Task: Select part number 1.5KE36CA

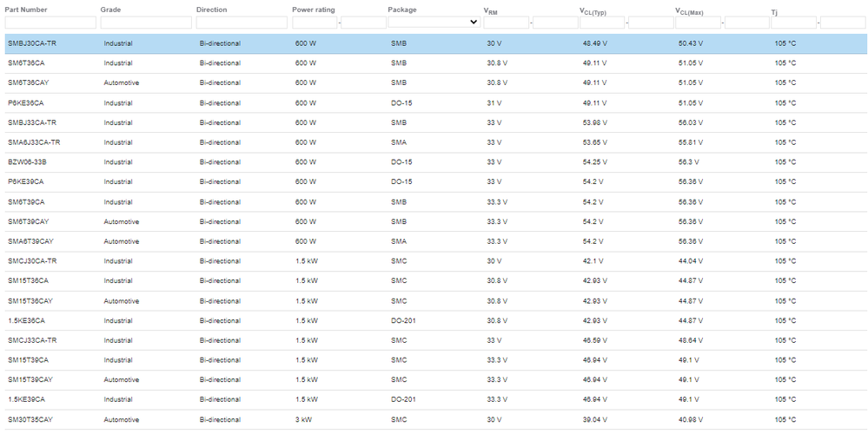Action: [x=27, y=320]
